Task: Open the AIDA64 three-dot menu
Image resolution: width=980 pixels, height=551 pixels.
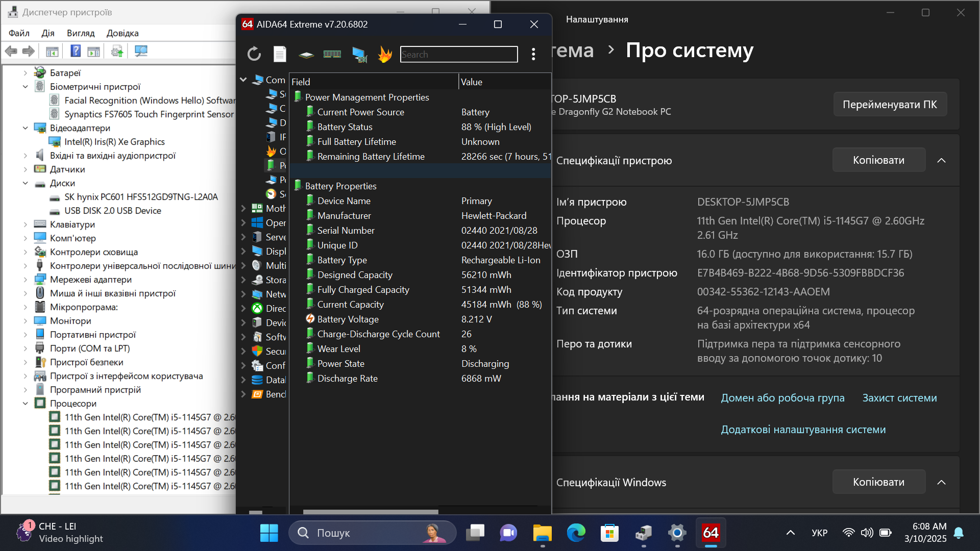Action: [533, 54]
